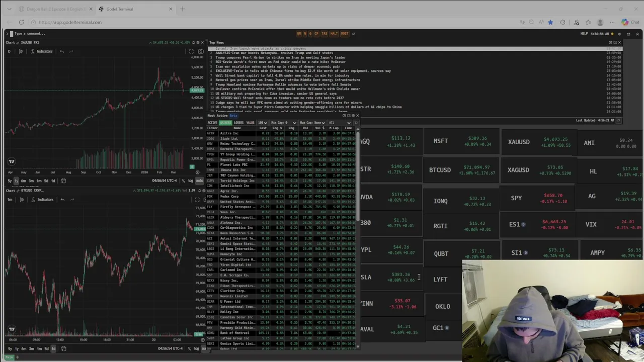This screenshot has height=362, width=644.
Task: Toggle percent scale on XAUUSD chart
Action: tap(184, 181)
